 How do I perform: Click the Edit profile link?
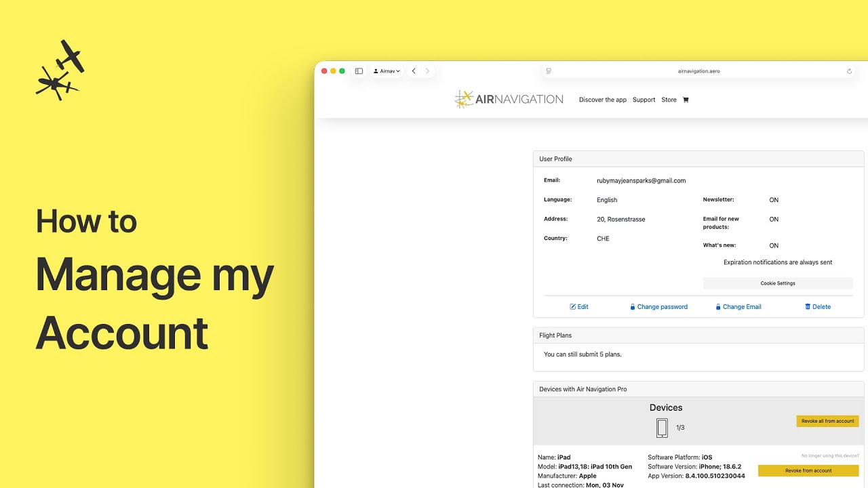(x=579, y=307)
